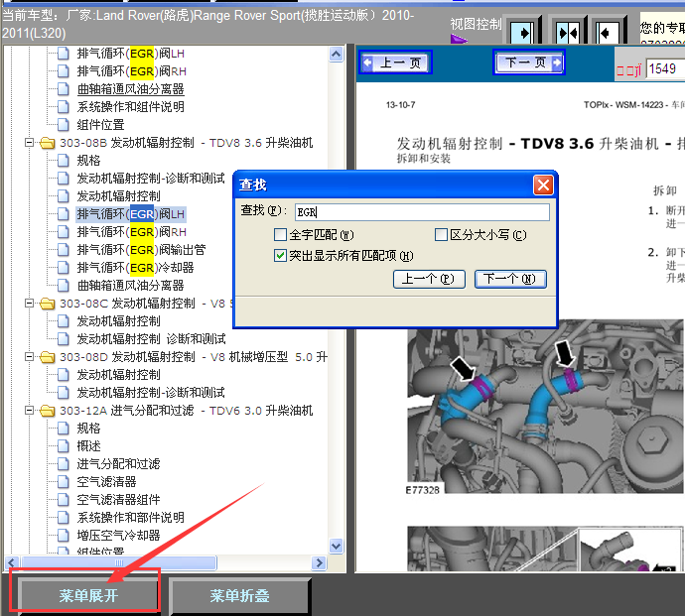Uncheck 突出显示所有匹配项 checkbox

click(x=280, y=255)
